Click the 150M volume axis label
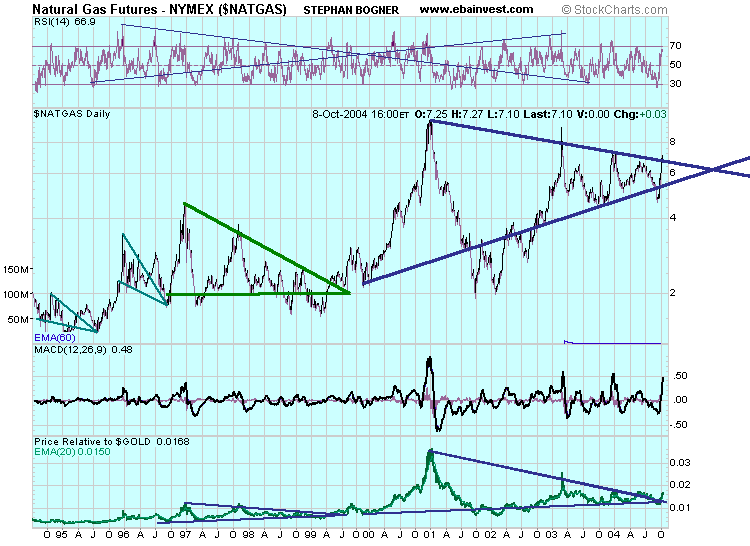 pyautogui.click(x=17, y=270)
